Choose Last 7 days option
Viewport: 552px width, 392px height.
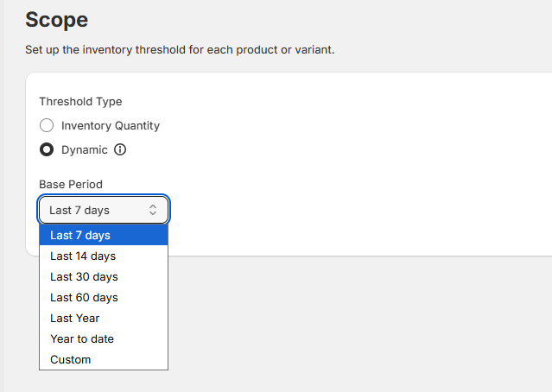coord(104,235)
